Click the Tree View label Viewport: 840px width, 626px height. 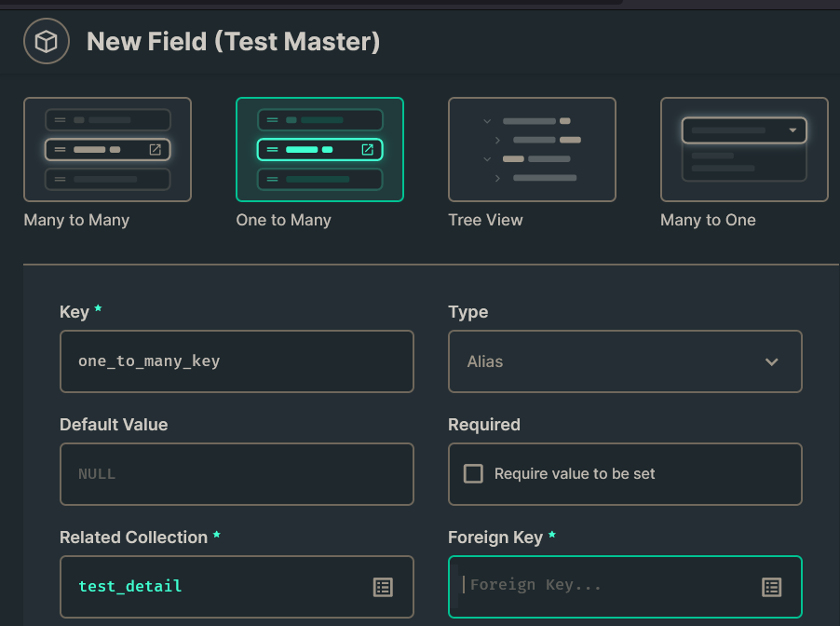pyautogui.click(x=485, y=220)
